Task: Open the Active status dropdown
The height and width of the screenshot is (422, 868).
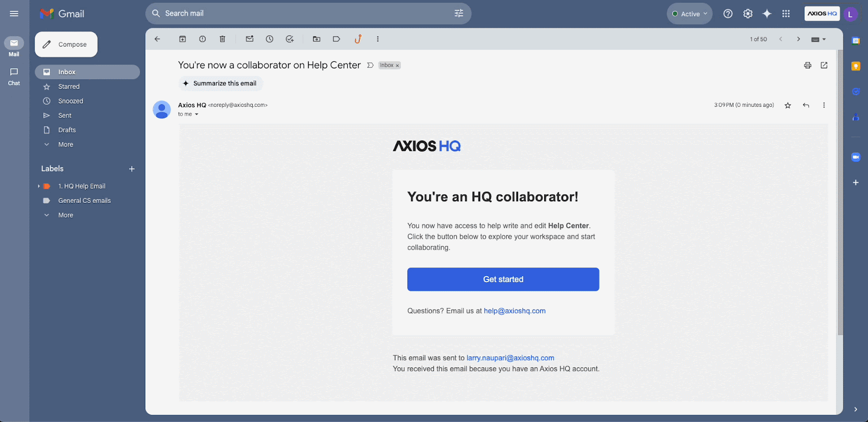Action: (x=690, y=14)
